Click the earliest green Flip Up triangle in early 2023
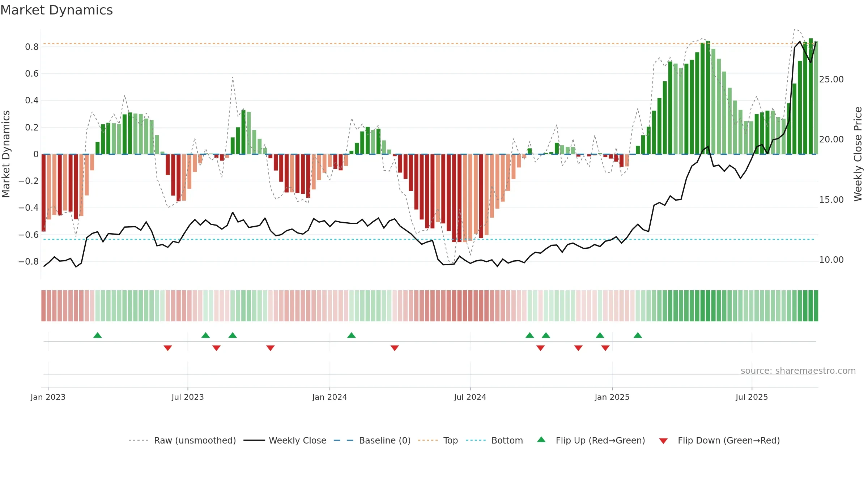The image size is (868, 488). pyautogui.click(x=97, y=335)
